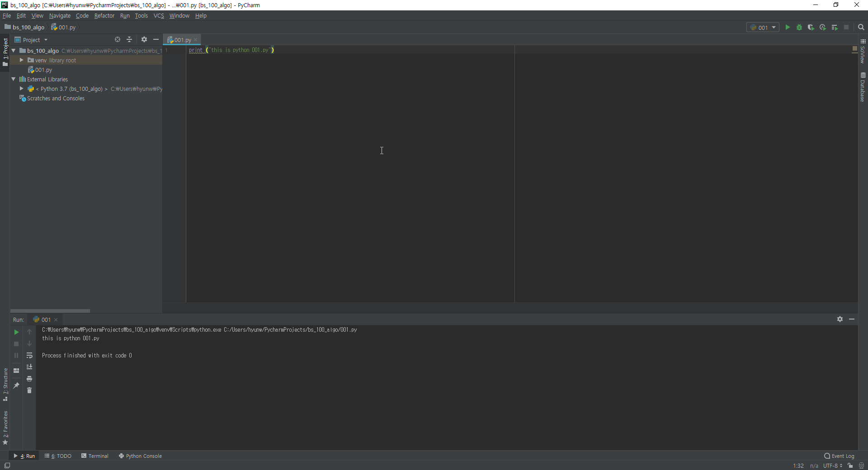The width and height of the screenshot is (868, 470).
Task: Open the 4: Run tool window tab
Action: (x=24, y=456)
